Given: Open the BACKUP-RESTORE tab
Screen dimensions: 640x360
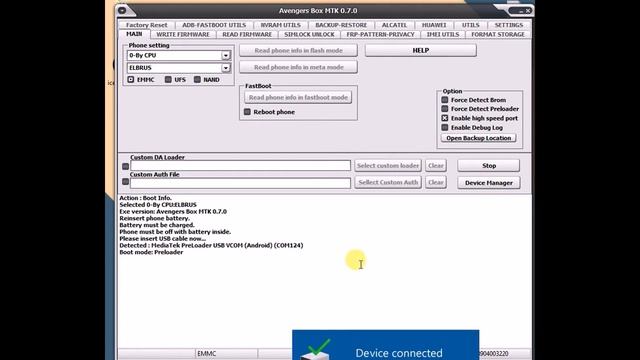Looking at the screenshot, I should point(341,25).
